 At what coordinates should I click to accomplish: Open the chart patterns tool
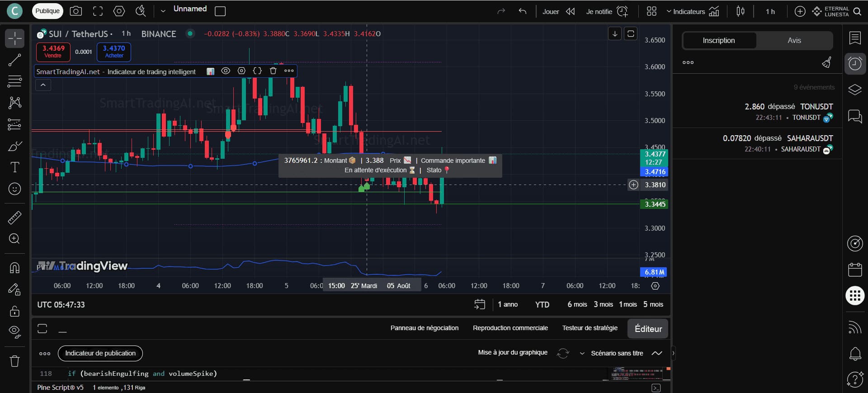pyautogui.click(x=14, y=103)
